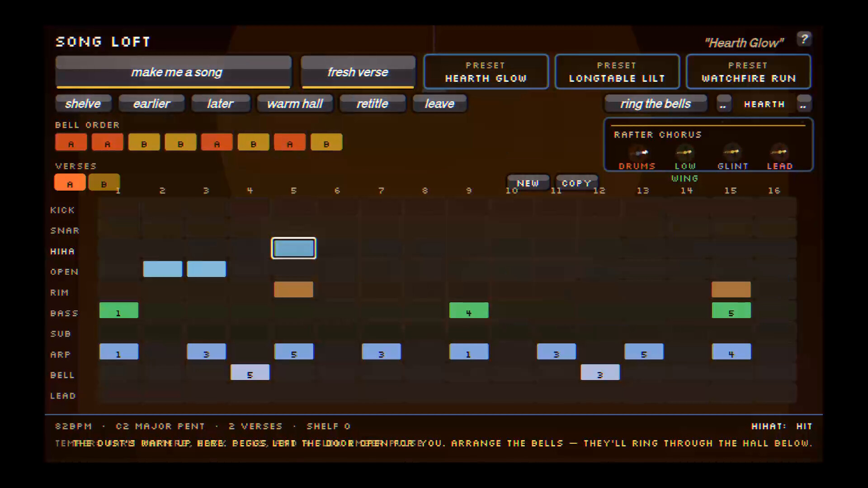Toggle OPEN hat note at step 2

point(163,269)
